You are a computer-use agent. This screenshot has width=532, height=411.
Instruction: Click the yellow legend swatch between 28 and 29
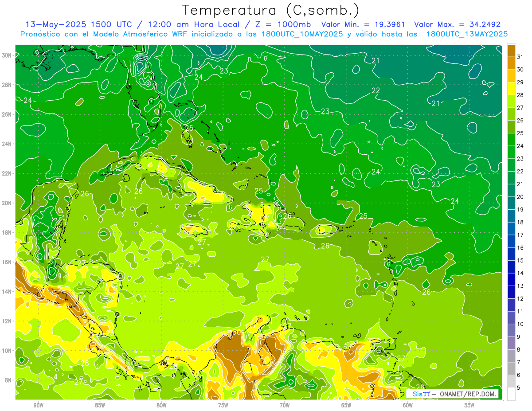point(511,89)
